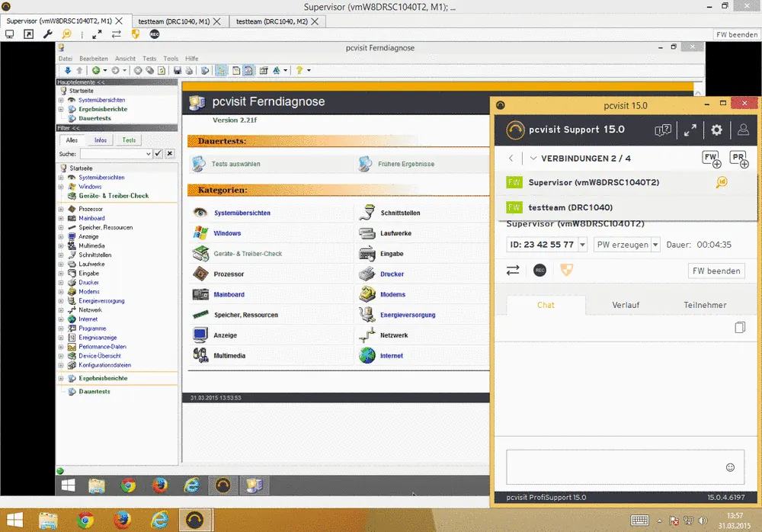Image resolution: width=762 pixels, height=532 pixels.
Task: Click the save disk icon in the Ferndiagnose toolbar
Action: click(x=178, y=71)
